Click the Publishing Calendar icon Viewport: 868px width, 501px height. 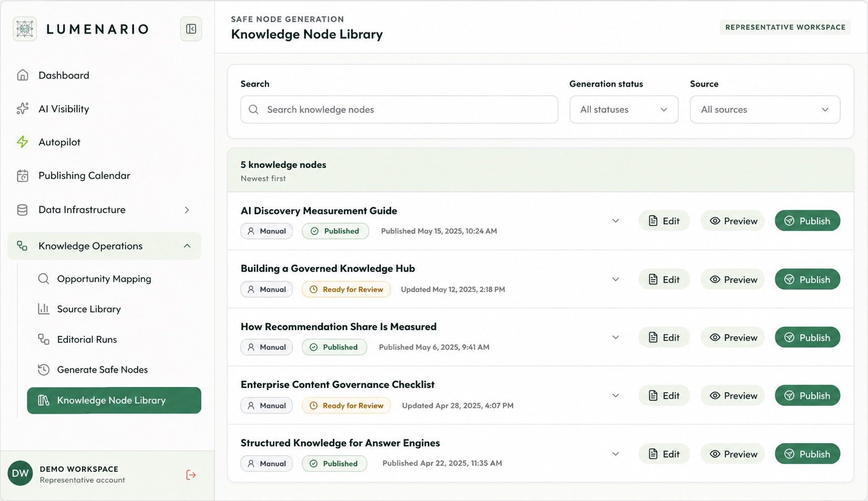coord(23,176)
